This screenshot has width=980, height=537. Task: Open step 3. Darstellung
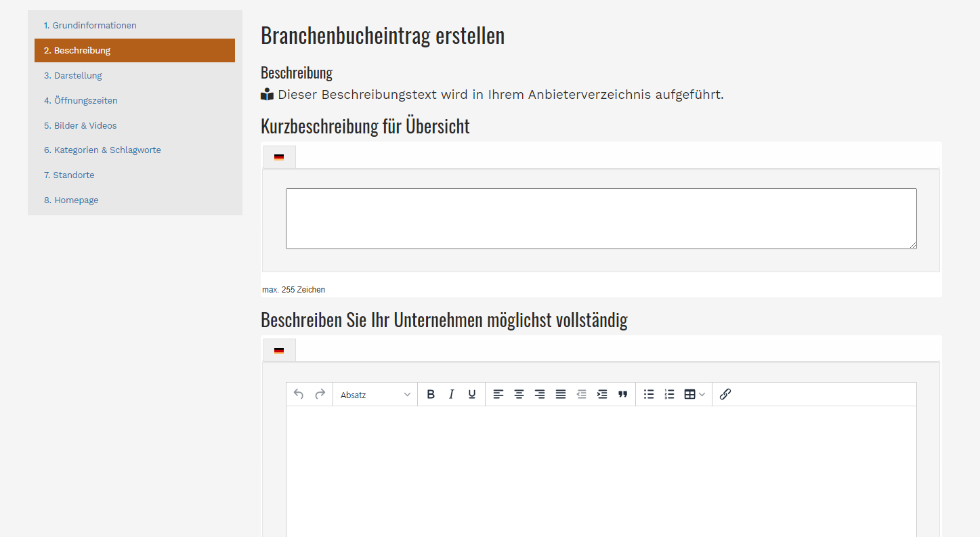135,76
